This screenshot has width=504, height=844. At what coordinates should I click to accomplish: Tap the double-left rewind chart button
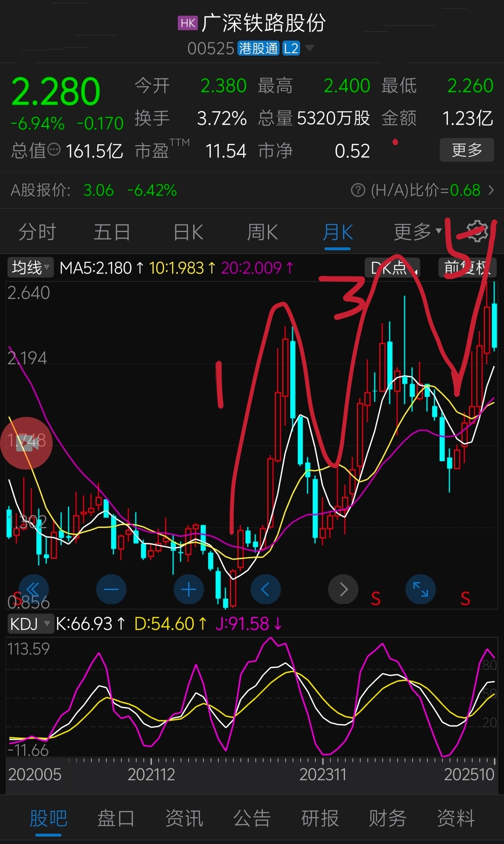[34, 589]
